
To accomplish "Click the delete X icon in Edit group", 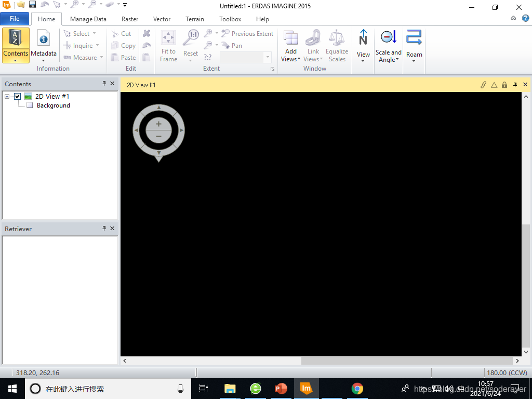I will tap(147, 33).
